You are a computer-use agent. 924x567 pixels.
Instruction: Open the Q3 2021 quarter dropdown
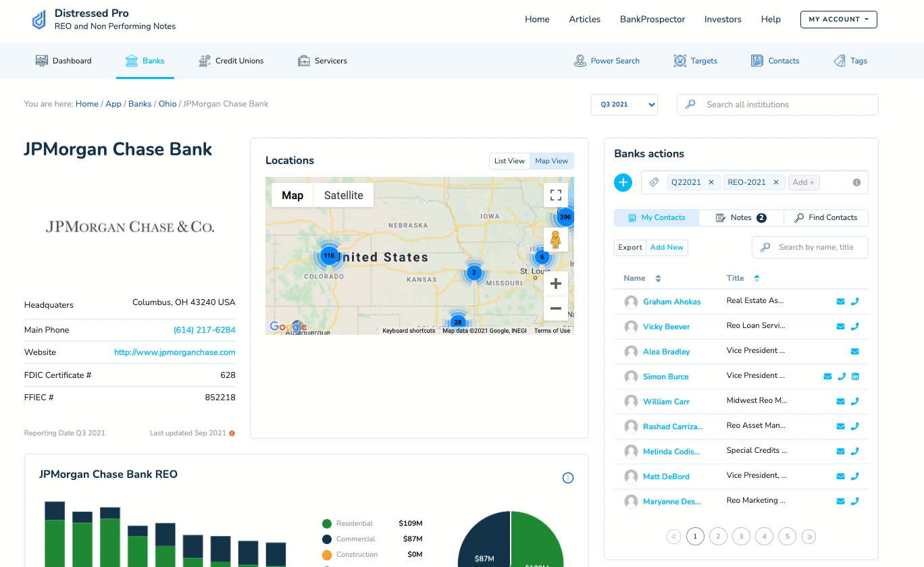coord(624,105)
